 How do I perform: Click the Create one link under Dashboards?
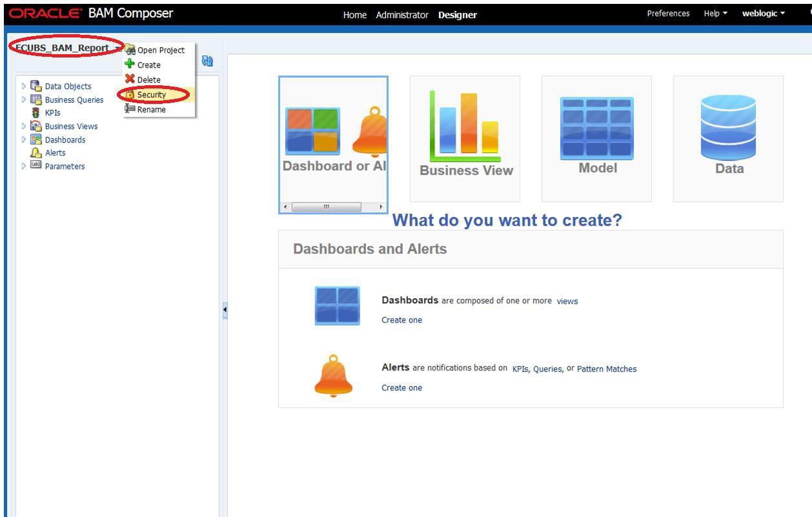pos(401,320)
